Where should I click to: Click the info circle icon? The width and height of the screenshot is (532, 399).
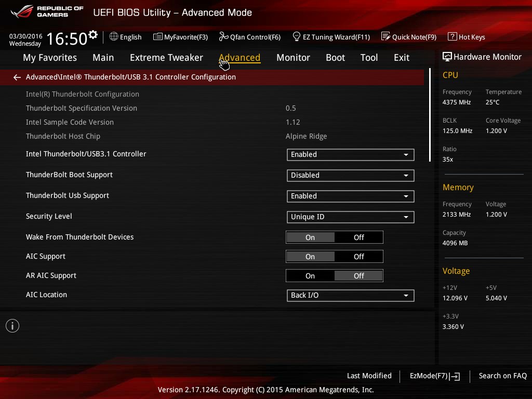pyautogui.click(x=12, y=326)
